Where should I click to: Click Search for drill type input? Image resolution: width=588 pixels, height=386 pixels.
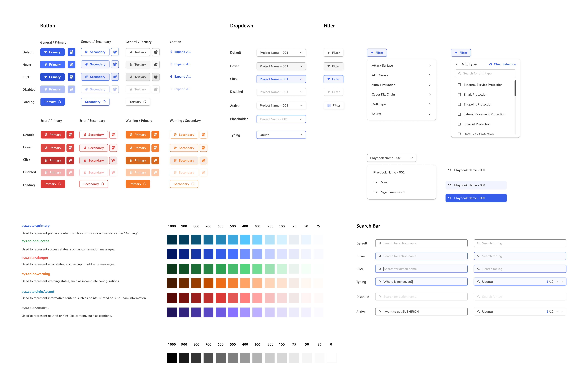(x=485, y=73)
